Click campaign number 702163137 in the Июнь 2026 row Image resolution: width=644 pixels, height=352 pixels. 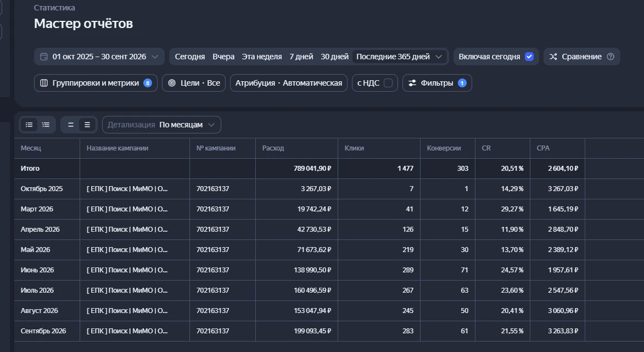click(x=213, y=270)
